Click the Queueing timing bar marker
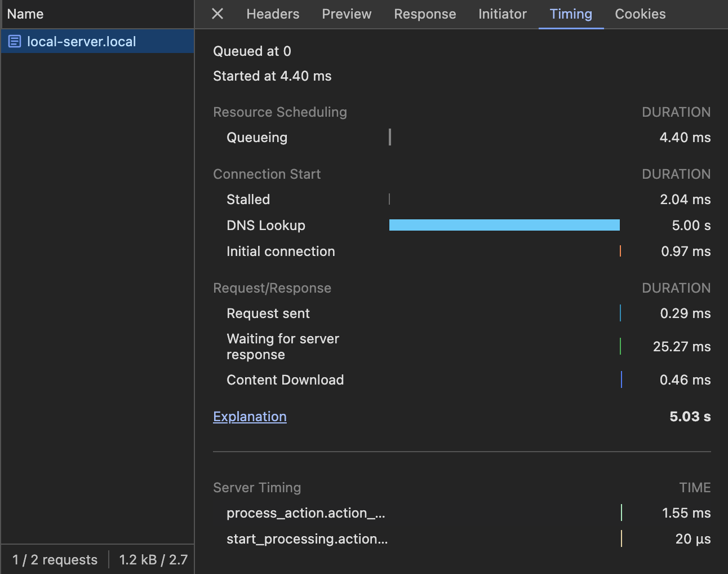 (390, 138)
